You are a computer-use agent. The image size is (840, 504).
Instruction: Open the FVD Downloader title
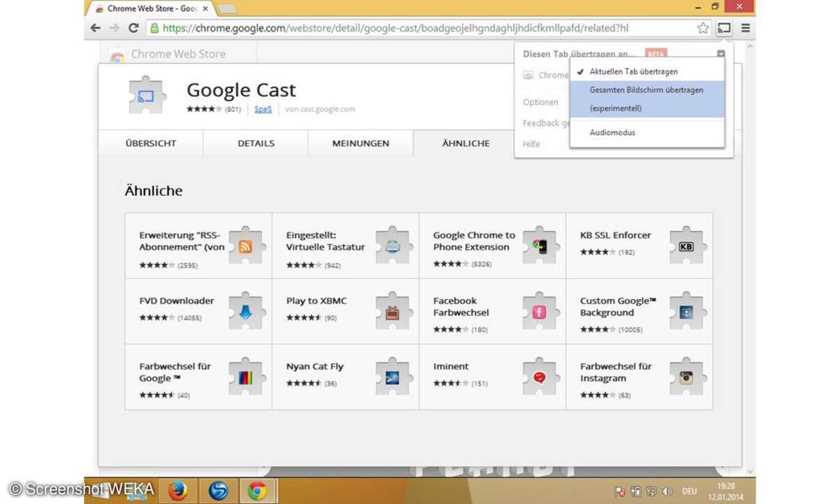coord(176,301)
